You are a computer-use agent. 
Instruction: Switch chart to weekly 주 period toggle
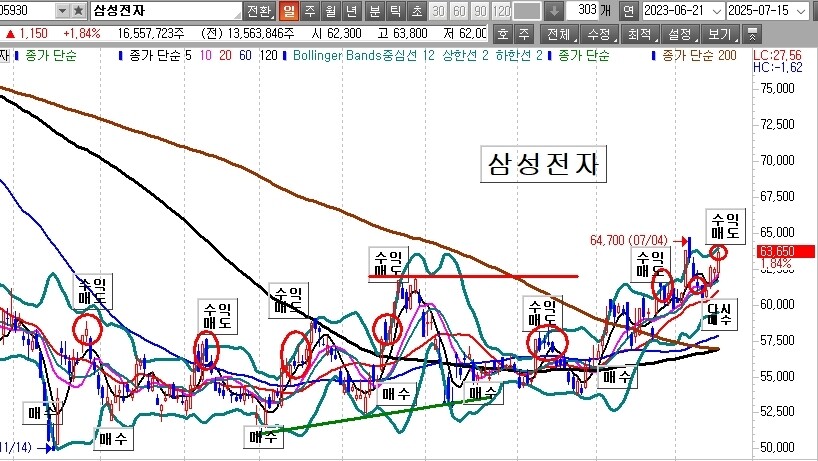tap(310, 10)
